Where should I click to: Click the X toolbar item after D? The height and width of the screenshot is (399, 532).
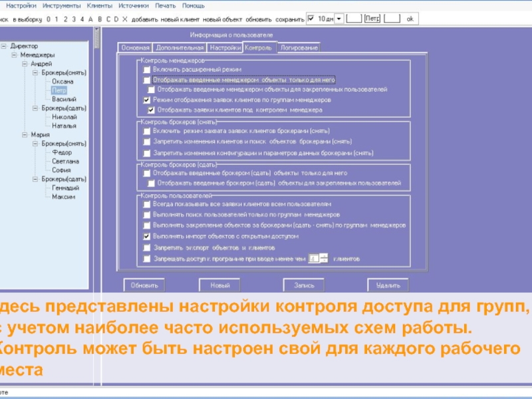[124, 19]
